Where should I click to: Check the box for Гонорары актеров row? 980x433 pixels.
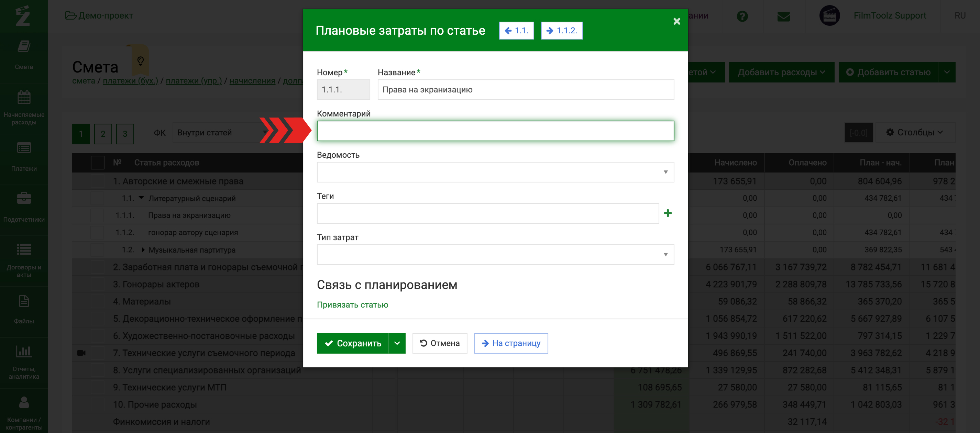[x=97, y=284]
